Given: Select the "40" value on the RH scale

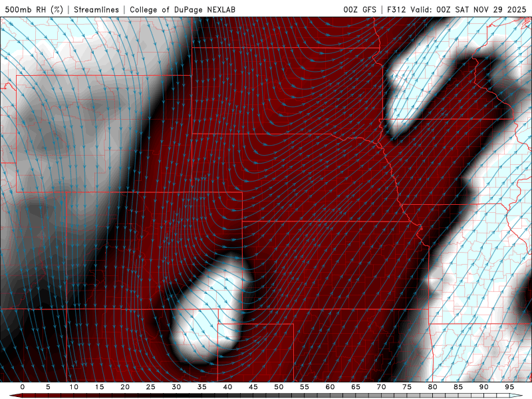Looking at the screenshot, I should click(227, 387).
